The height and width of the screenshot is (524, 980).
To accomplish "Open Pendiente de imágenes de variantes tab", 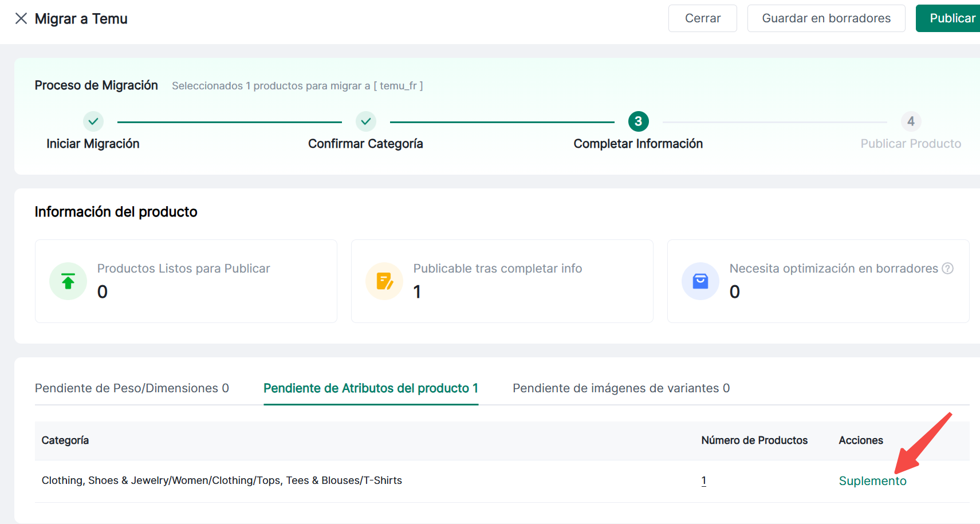I will click(x=621, y=388).
